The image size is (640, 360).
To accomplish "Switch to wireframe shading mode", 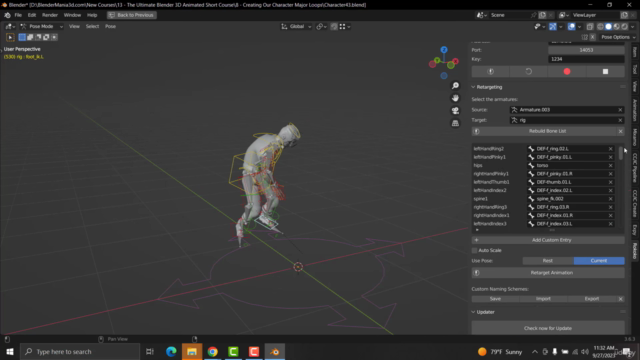I will click(x=600, y=27).
